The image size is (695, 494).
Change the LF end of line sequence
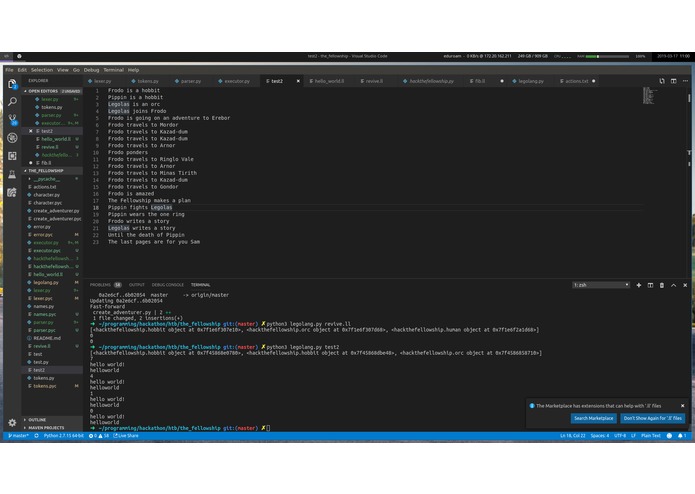[633, 436]
